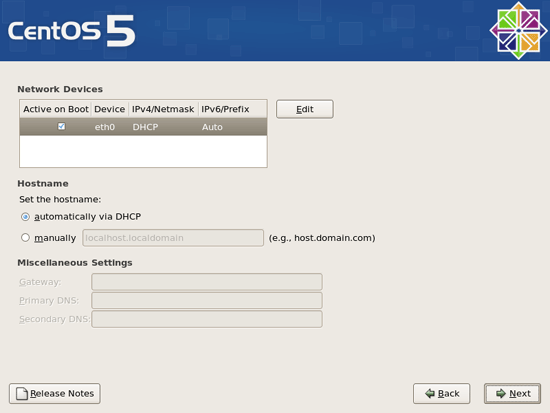Go to previous step with Back
Image resolution: width=550 pixels, height=413 pixels.
coord(442,393)
